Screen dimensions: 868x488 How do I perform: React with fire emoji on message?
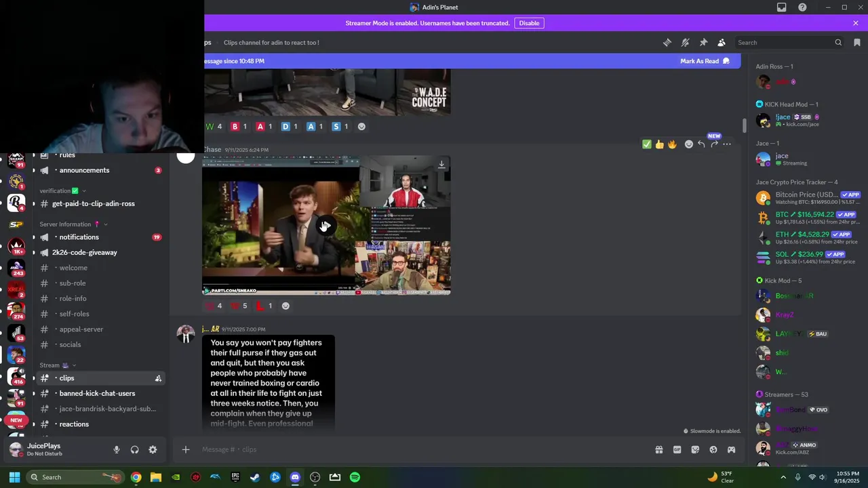[672, 144]
